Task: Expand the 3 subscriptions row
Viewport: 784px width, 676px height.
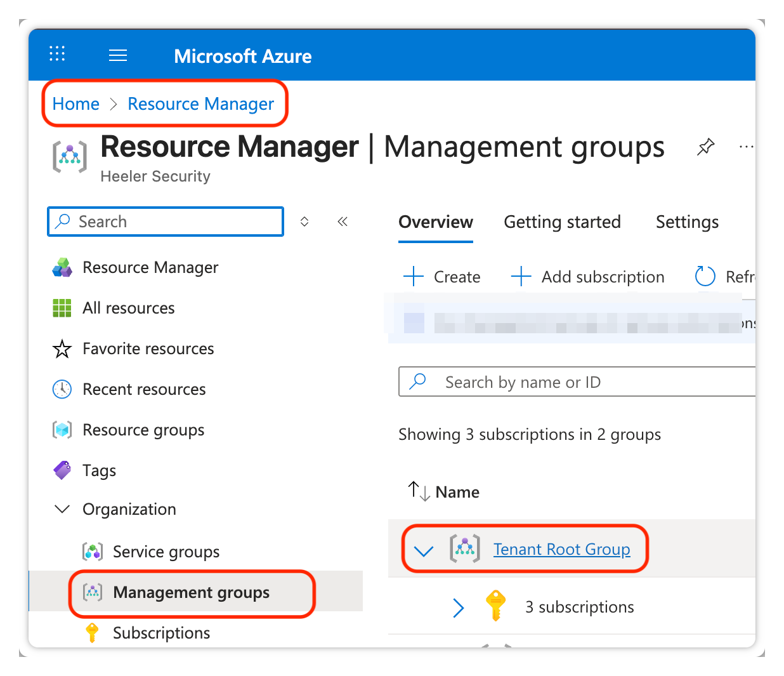Action: (459, 607)
